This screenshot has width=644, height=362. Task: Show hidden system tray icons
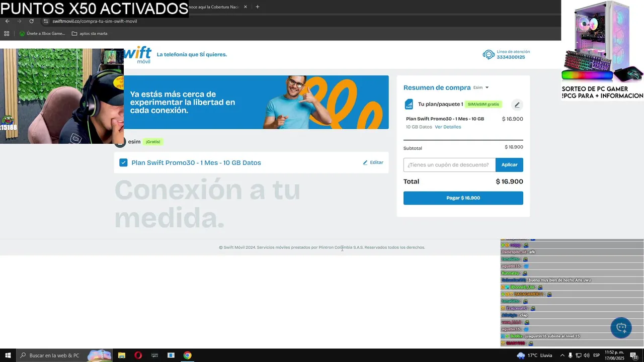[562, 355]
